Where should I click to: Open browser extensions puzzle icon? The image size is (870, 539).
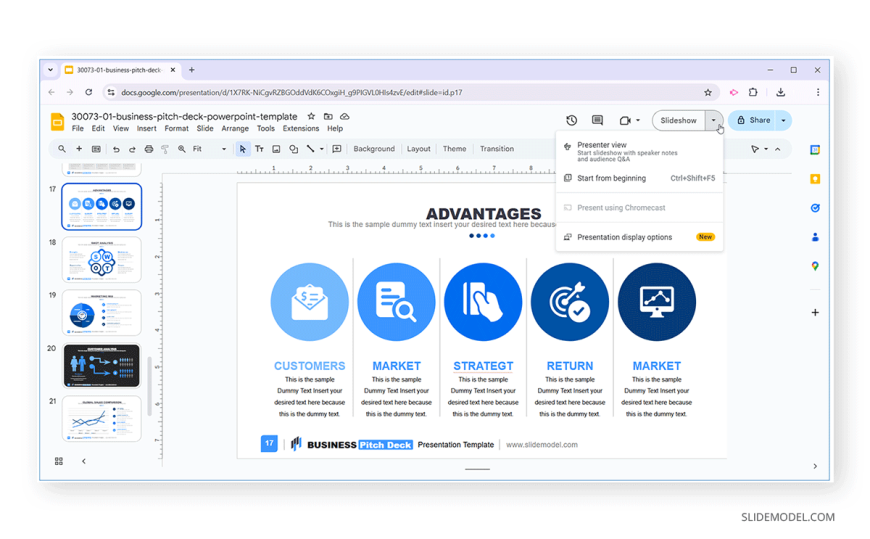(x=753, y=92)
